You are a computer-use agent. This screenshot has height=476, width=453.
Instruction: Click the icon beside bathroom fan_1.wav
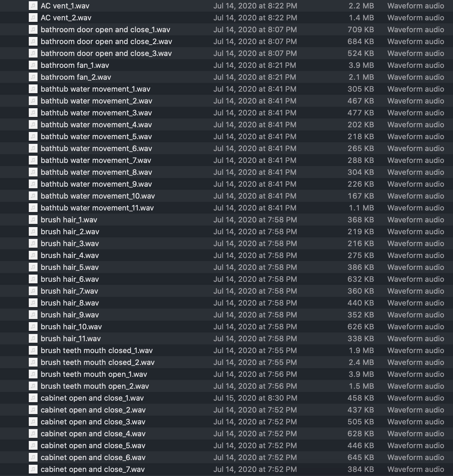33,65
